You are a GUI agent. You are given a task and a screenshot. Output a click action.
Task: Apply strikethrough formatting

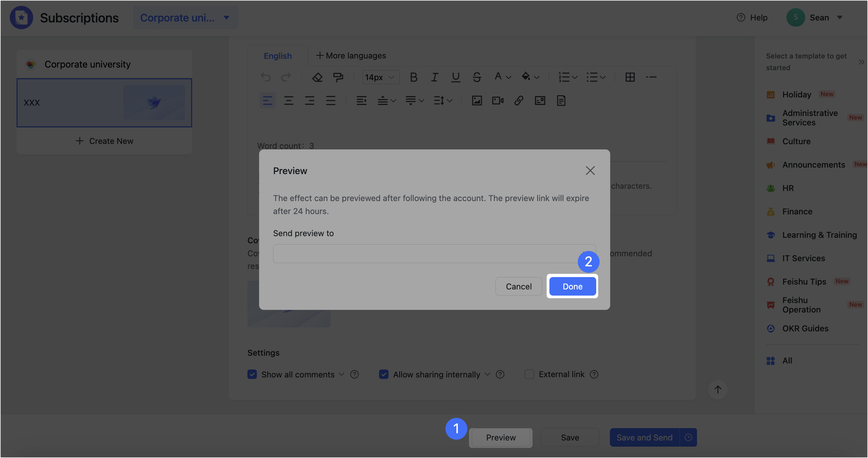click(477, 77)
